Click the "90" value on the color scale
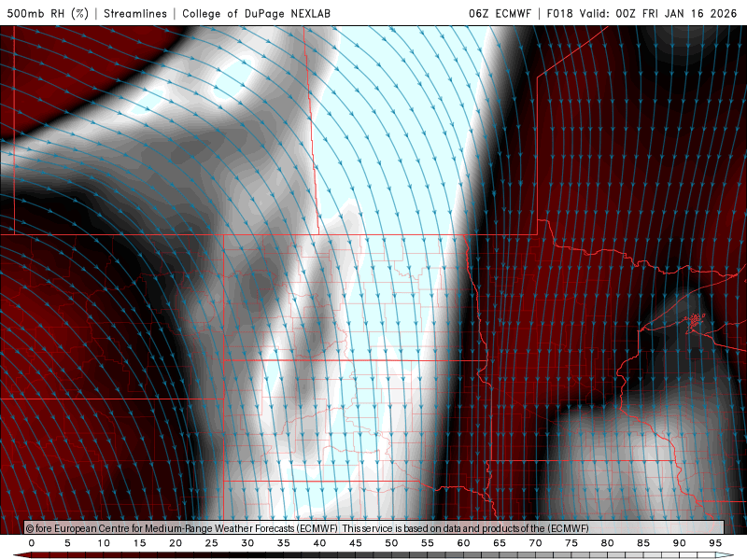747x560 pixels. click(x=679, y=543)
